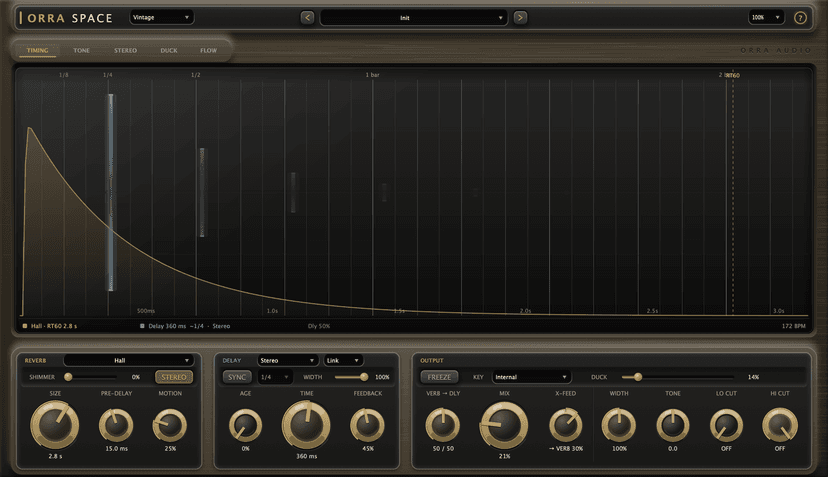This screenshot has height=477, width=828.
Task: Click the ORRA SPACE logo
Action: 66,18
